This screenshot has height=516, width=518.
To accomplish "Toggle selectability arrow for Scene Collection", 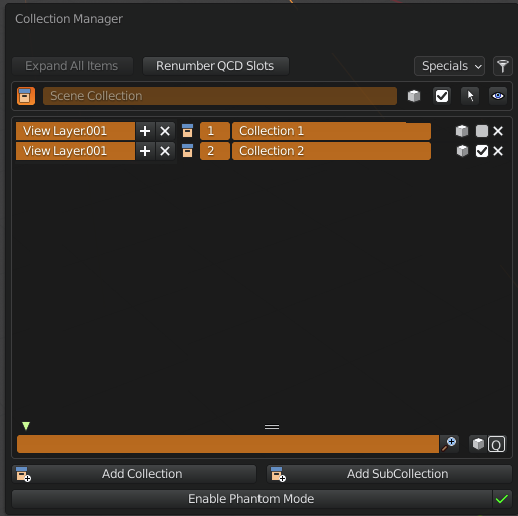I will pos(470,96).
